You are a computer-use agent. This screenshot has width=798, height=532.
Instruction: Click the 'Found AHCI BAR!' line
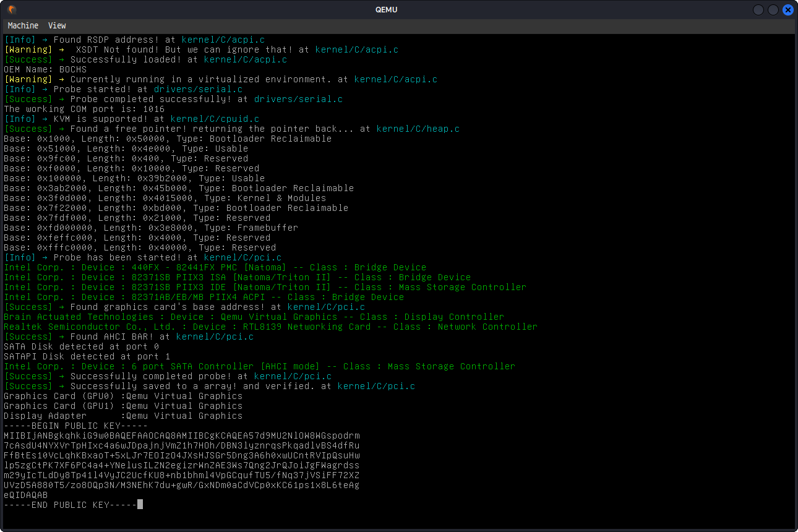point(129,337)
